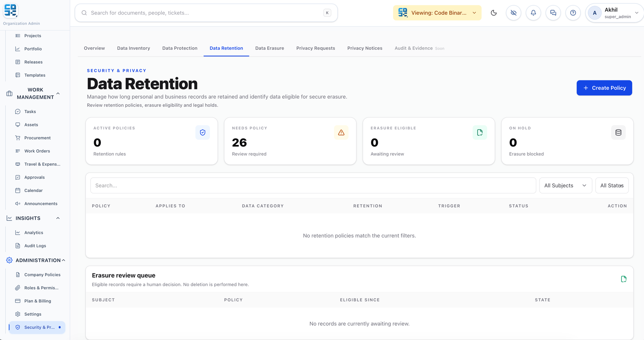Screen dimensions: 644x340
Task: Expand the Viewing: Code Binar organization switcher
Action: pos(437,13)
